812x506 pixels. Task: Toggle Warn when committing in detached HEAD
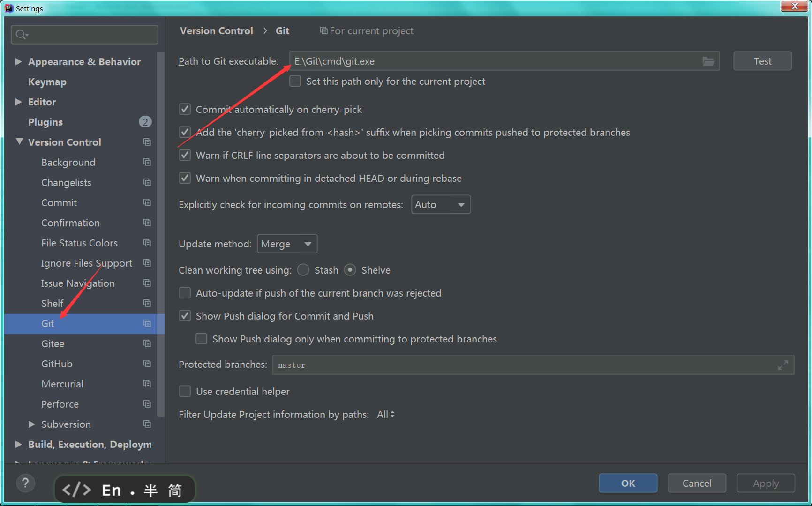[185, 178]
